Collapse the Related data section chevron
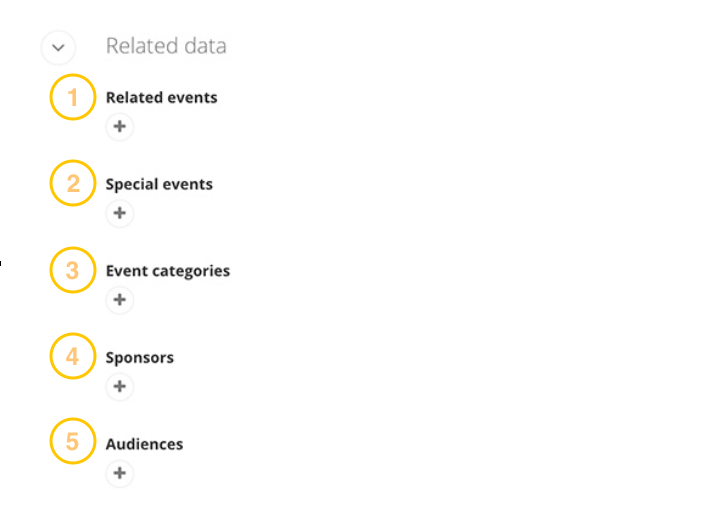Screen dimensions: 714x522 tap(58, 47)
